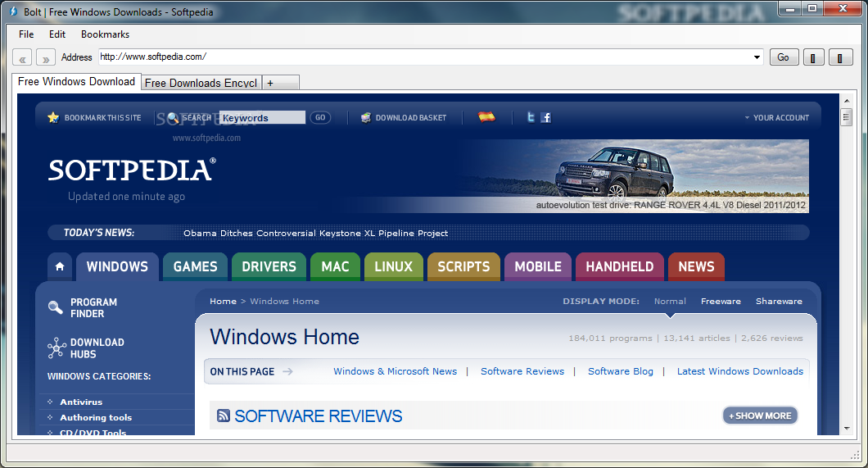
Task: Set display mode to Freeware
Action: coord(721,302)
